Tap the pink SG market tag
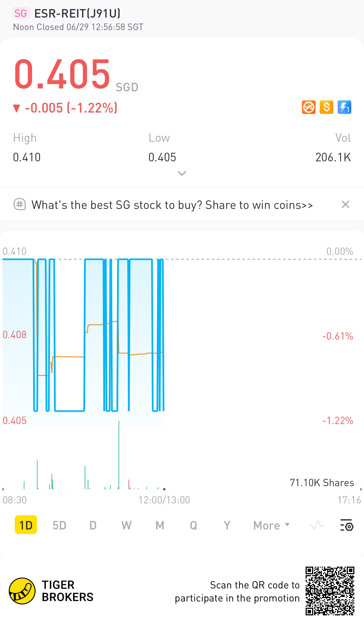The image size is (364, 625). pos(21,13)
